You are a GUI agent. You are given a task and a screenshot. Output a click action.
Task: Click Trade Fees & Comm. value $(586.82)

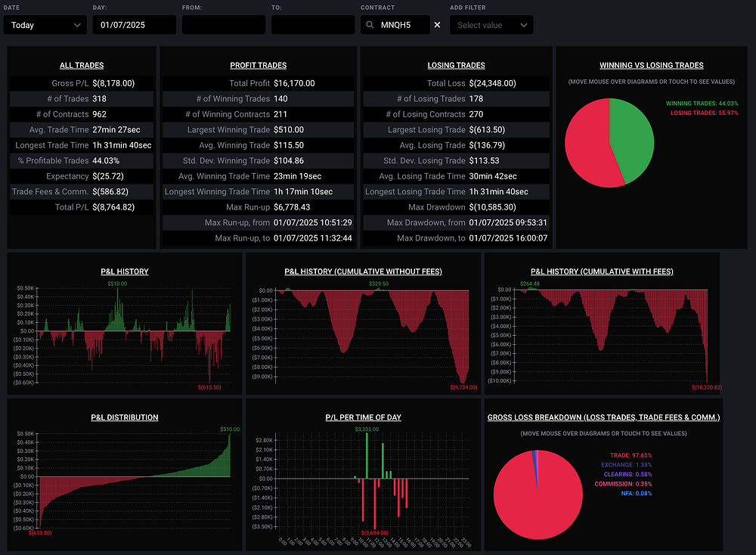110,191
